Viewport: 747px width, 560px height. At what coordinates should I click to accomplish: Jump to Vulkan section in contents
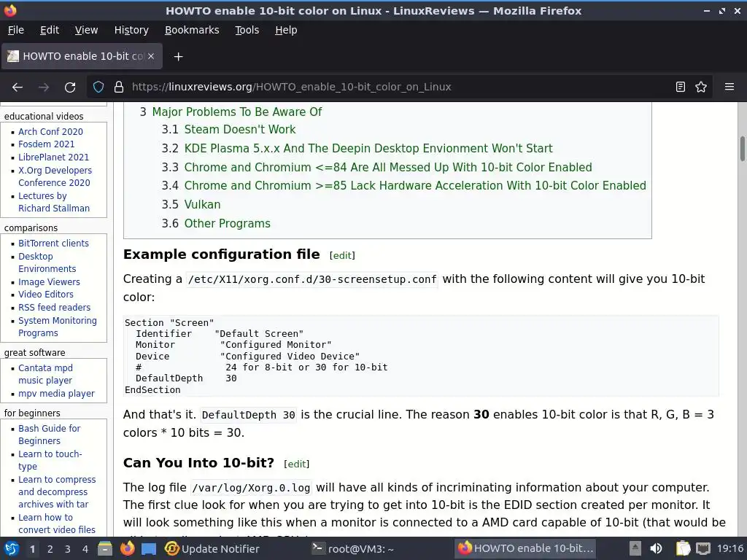click(x=202, y=205)
